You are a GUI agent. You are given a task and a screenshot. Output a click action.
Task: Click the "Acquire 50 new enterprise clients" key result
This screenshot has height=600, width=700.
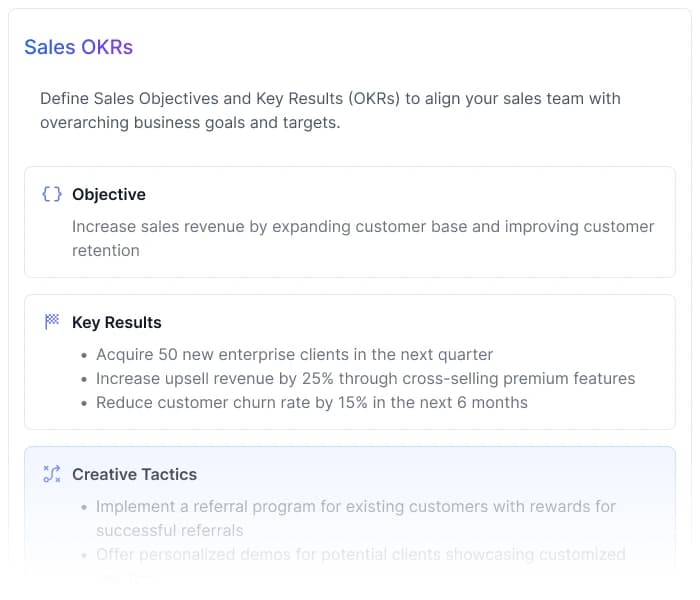[x=295, y=354]
